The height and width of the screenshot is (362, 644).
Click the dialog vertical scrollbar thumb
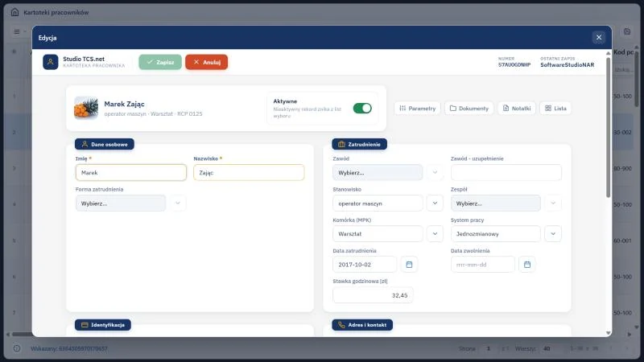[x=609, y=127]
